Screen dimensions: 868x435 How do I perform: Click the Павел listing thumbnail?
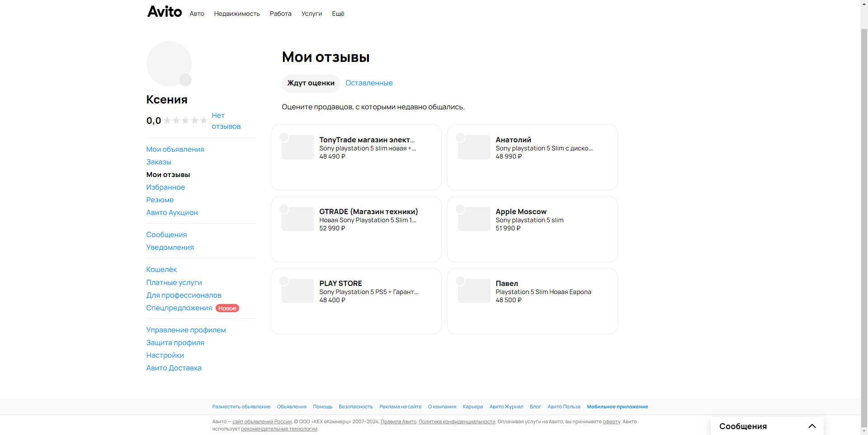point(474,291)
